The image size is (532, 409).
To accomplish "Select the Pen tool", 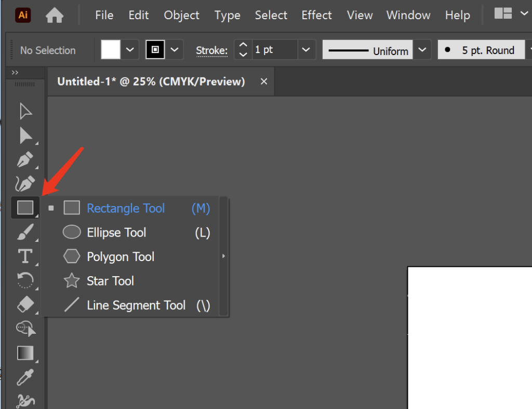I will [25, 159].
